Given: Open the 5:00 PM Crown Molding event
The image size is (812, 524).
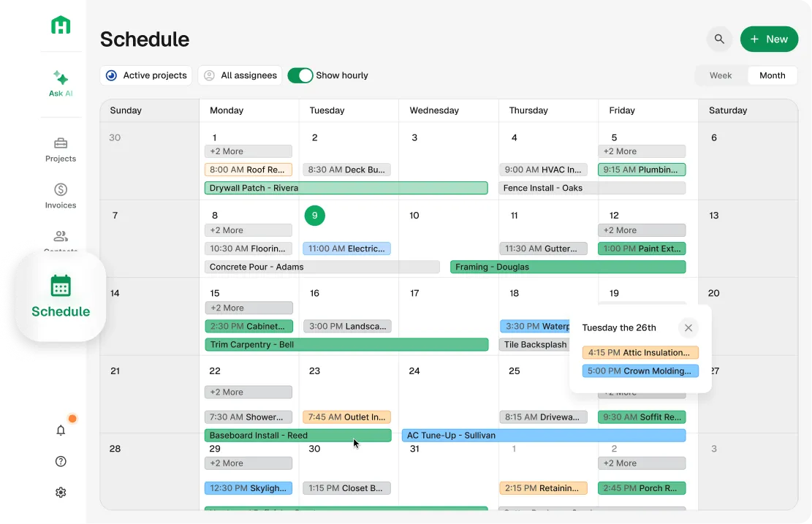Looking at the screenshot, I should pos(640,371).
